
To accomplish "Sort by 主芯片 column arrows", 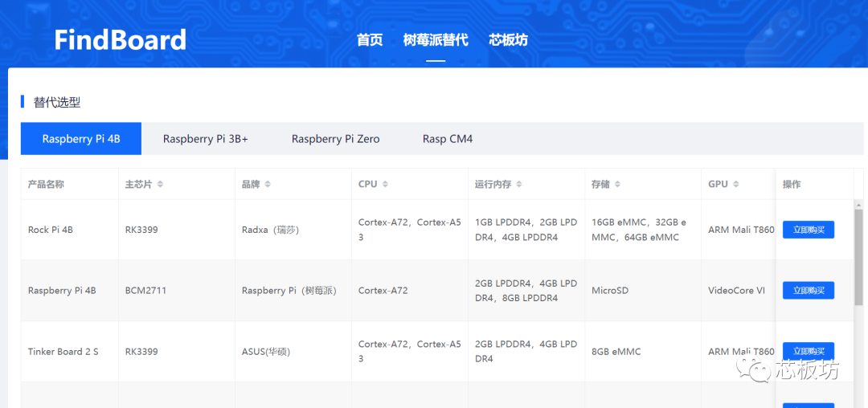I will (x=160, y=185).
